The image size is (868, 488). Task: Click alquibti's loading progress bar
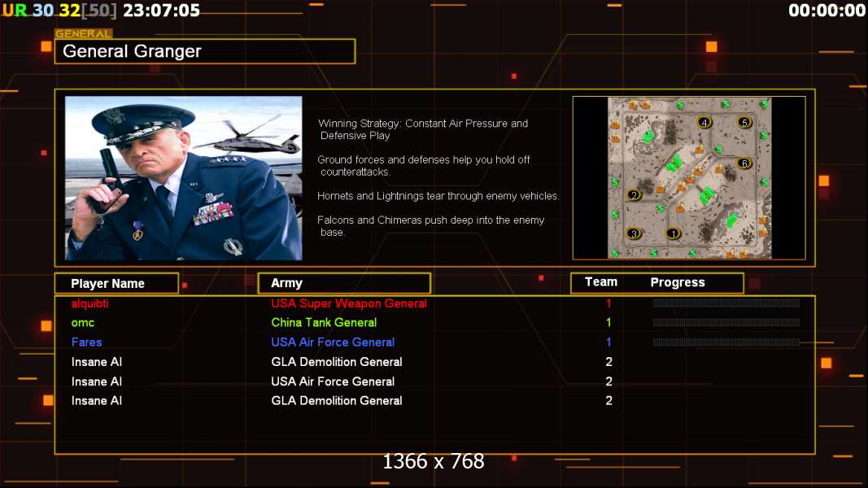click(x=726, y=303)
